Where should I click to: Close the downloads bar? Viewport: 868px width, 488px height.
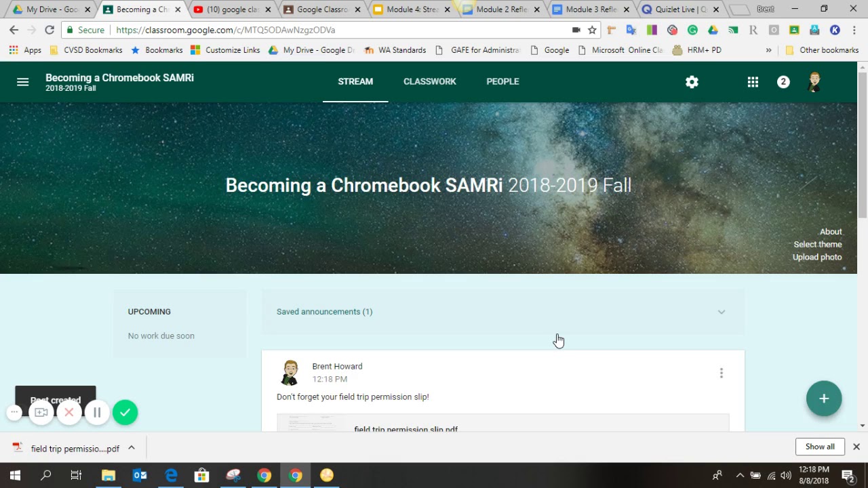point(856,447)
